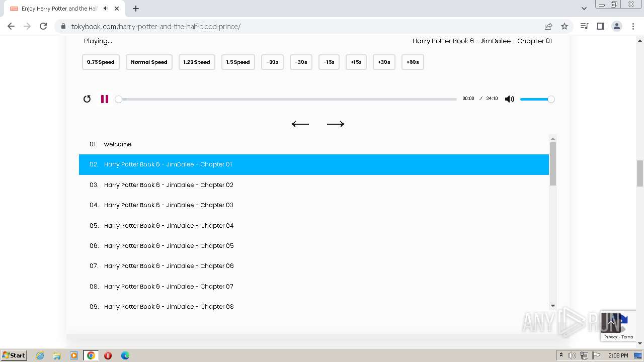Open Windows Start menu
This screenshot has height=362, width=644.
(14, 355)
